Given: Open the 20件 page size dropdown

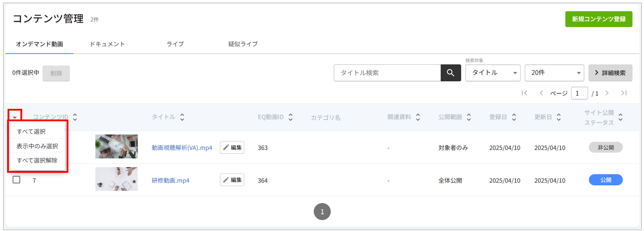Looking at the screenshot, I should tap(554, 73).
